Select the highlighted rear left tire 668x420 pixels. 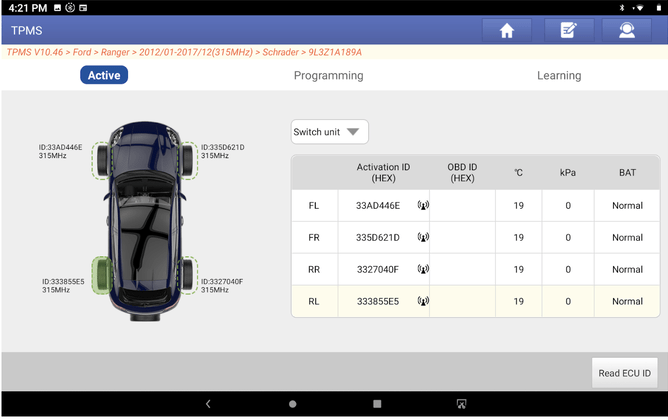(x=102, y=275)
